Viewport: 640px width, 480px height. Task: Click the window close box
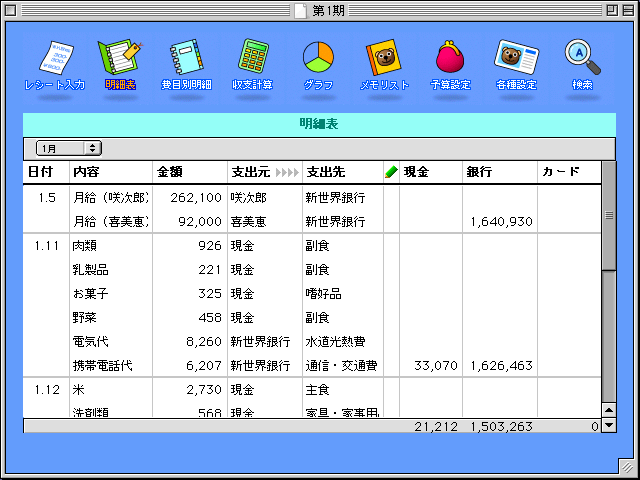[10, 11]
